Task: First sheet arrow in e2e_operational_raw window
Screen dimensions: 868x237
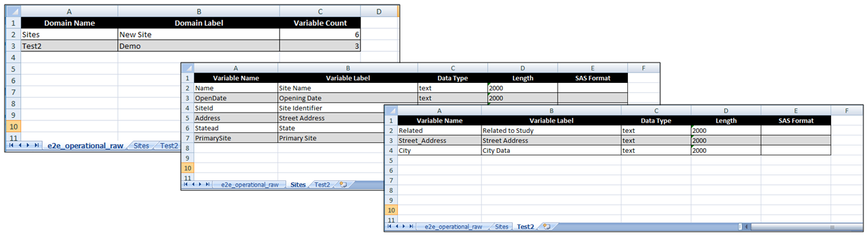Action: [11, 145]
